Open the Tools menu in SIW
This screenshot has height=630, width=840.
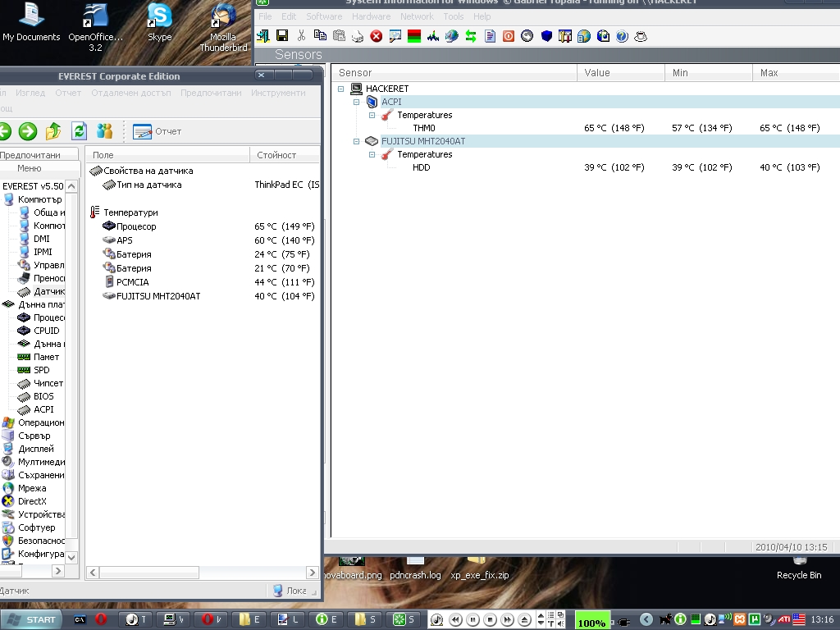[453, 16]
